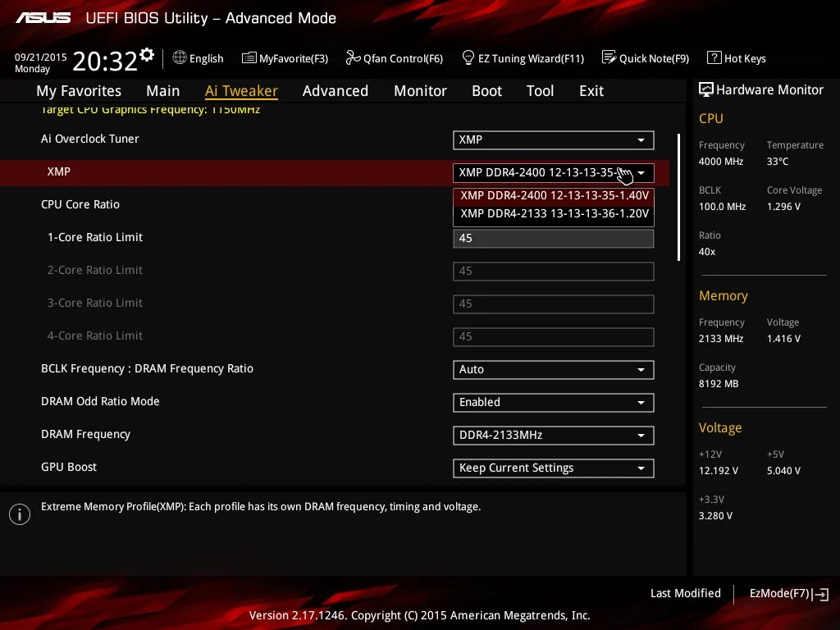This screenshot has width=840, height=630.
Task: Go to the Advanced tab
Action: pos(336,90)
